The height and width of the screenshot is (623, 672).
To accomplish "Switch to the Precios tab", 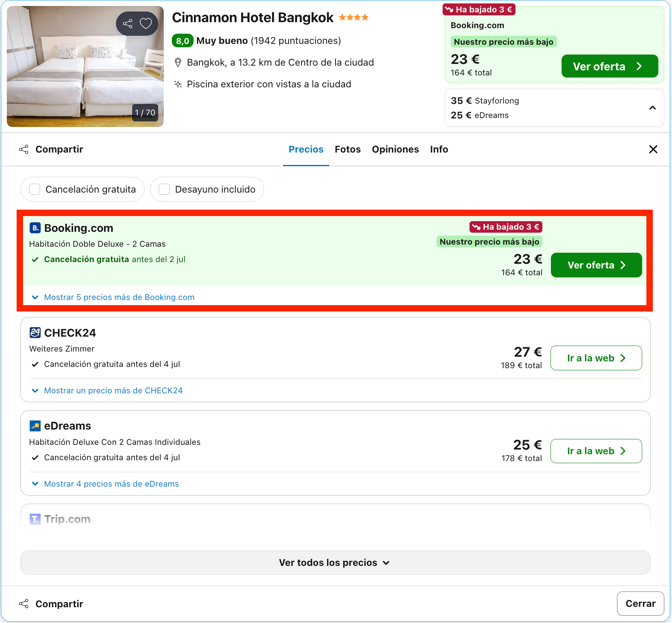I will [306, 150].
